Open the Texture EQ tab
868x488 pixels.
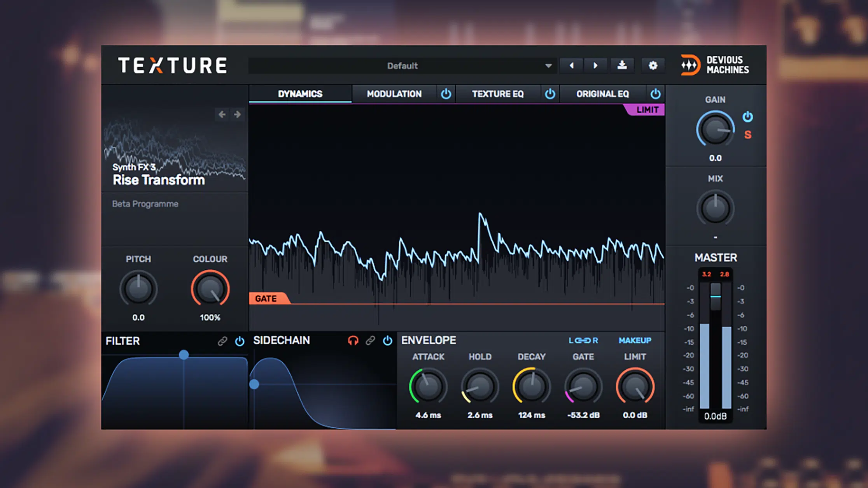pyautogui.click(x=498, y=94)
